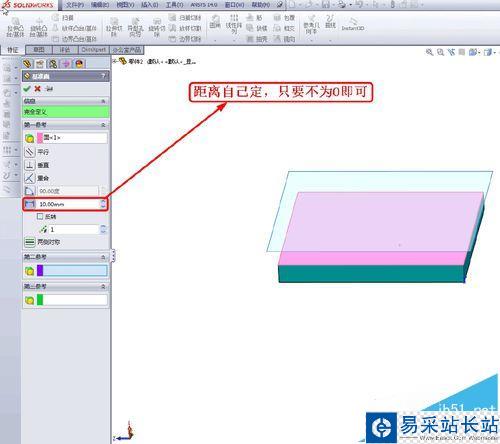
Task: Open the FeatureManager design tree tab icon
Action: tap(27, 63)
